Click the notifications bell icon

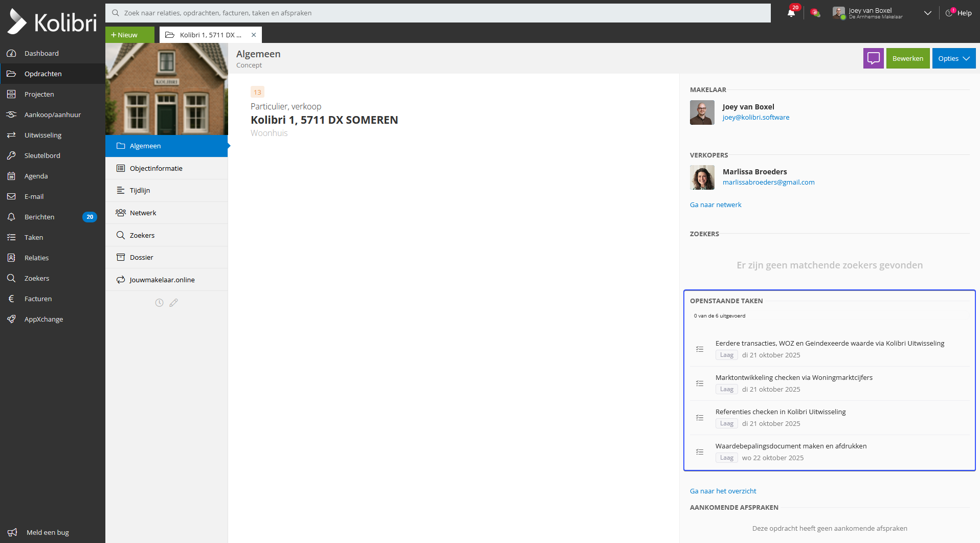(791, 13)
